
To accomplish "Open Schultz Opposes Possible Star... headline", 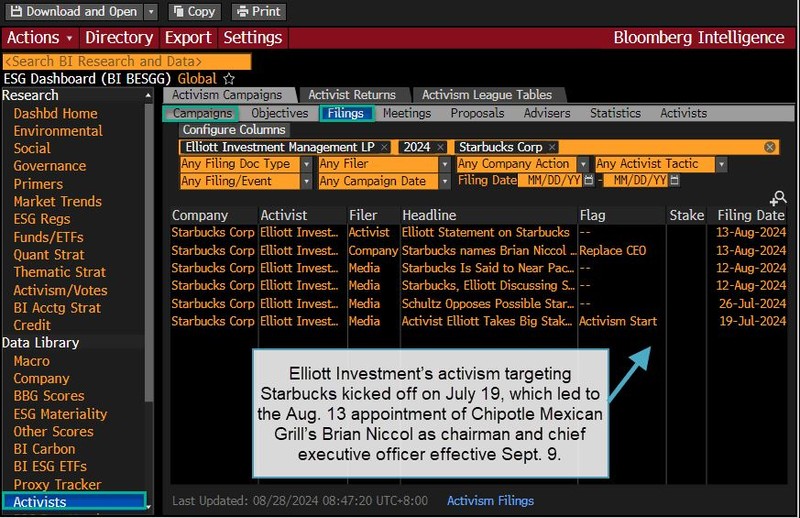I will coord(488,304).
